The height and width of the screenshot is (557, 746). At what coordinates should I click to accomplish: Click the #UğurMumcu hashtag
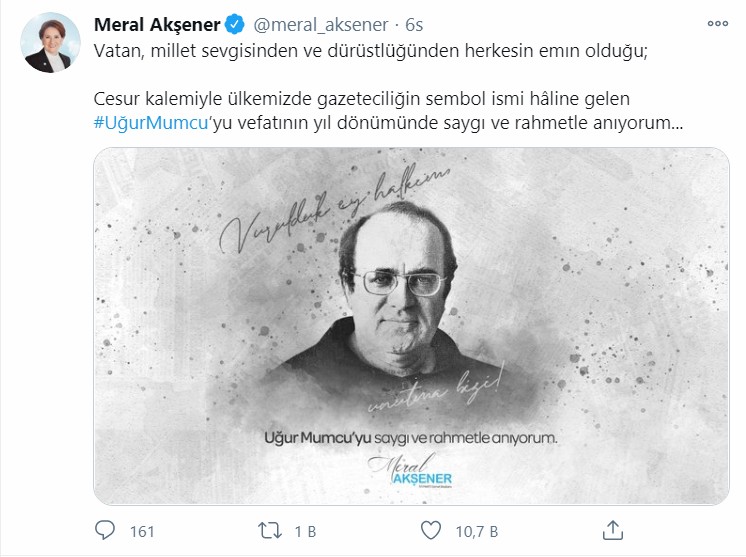point(151,123)
